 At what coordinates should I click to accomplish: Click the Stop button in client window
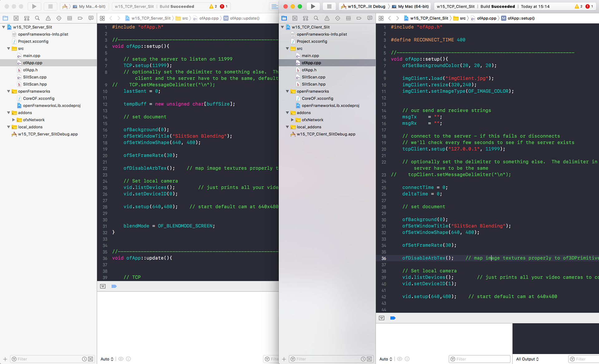pyautogui.click(x=329, y=6)
